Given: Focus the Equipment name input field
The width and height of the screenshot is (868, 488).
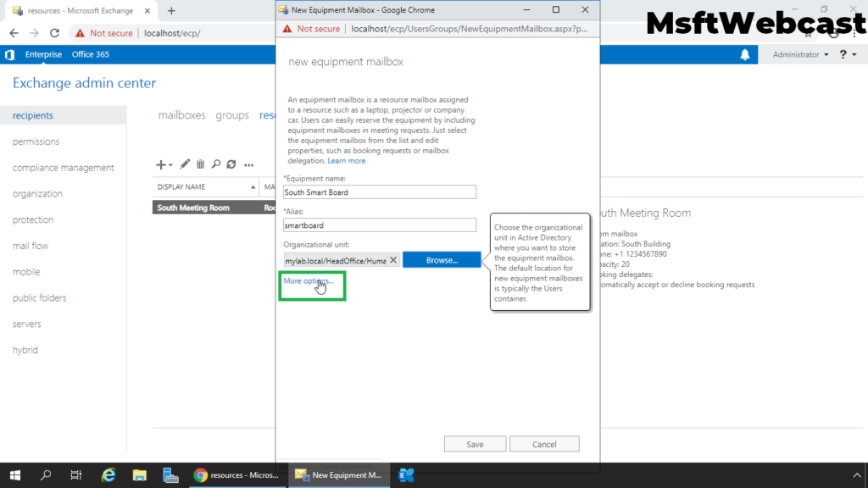Looking at the screenshot, I should pos(380,192).
